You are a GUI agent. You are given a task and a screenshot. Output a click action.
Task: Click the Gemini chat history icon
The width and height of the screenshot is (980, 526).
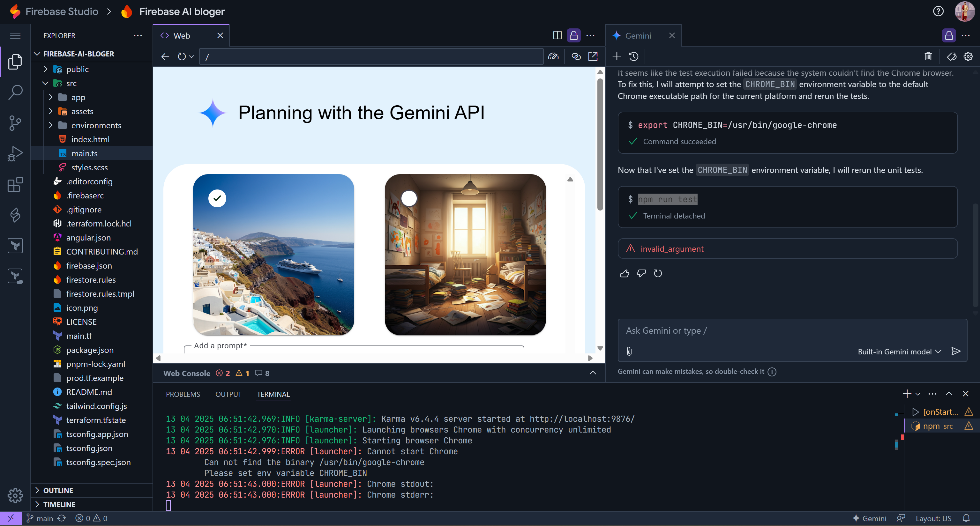(x=634, y=57)
